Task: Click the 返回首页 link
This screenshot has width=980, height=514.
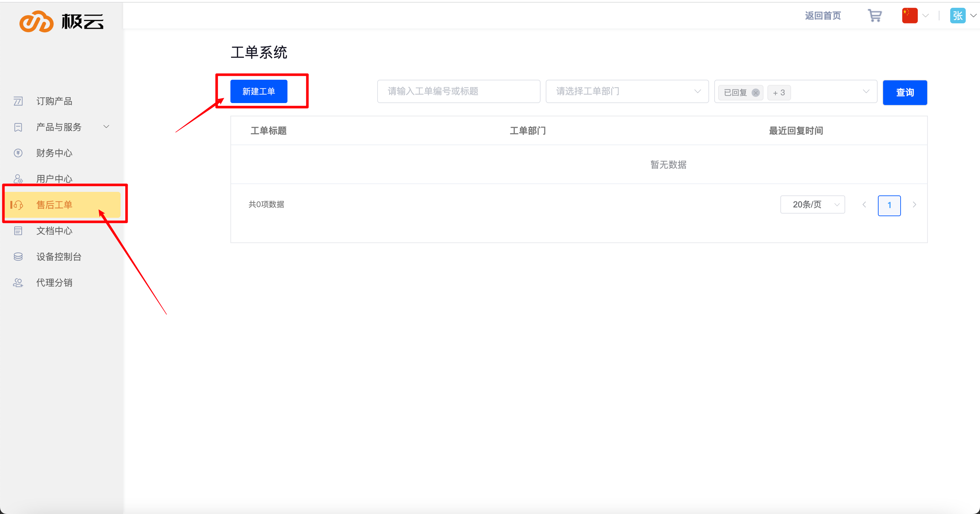Action: pyautogui.click(x=822, y=16)
